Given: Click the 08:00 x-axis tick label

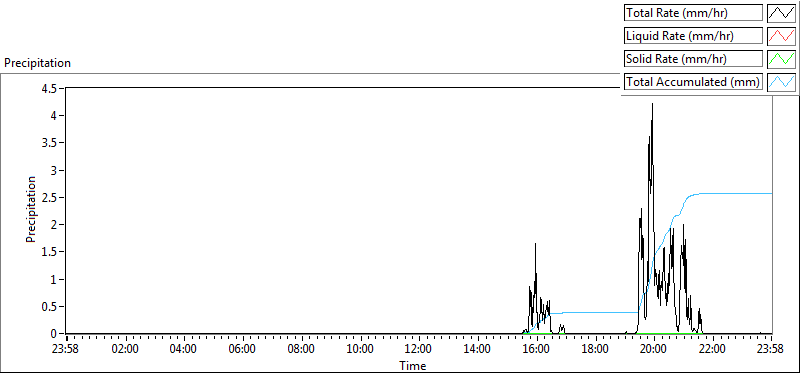Looking at the screenshot, I should tap(301, 350).
